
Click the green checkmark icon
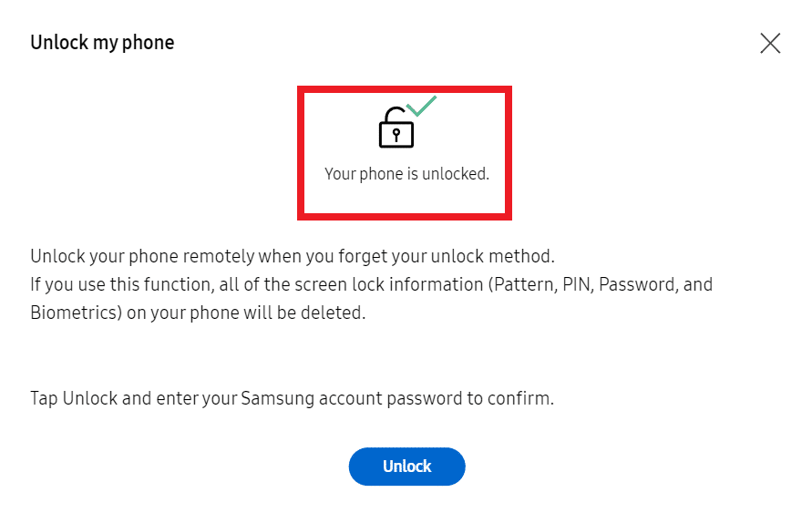422,107
